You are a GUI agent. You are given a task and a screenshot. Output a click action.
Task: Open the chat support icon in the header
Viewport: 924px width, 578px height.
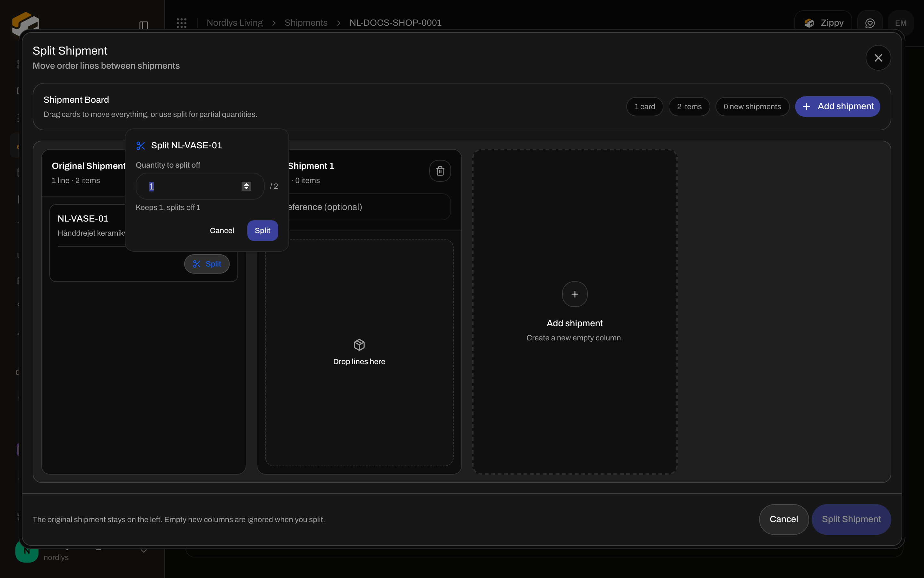point(870,23)
